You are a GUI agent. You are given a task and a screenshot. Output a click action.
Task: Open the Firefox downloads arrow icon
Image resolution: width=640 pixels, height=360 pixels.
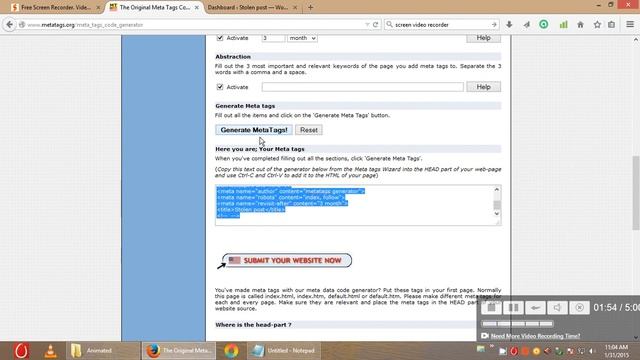coord(509,24)
